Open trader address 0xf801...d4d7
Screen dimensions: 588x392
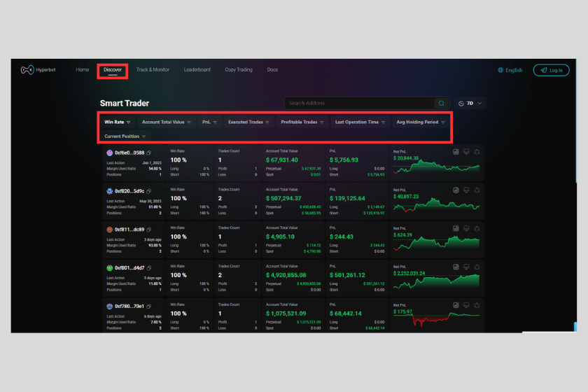pos(129,268)
